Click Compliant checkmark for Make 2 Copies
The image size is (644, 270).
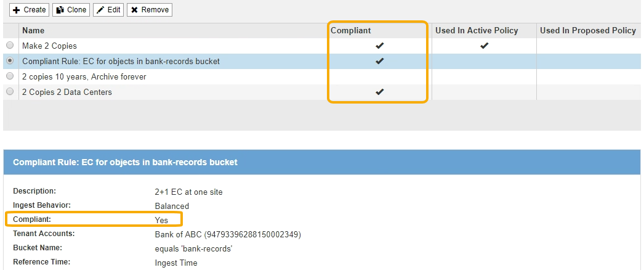click(379, 46)
